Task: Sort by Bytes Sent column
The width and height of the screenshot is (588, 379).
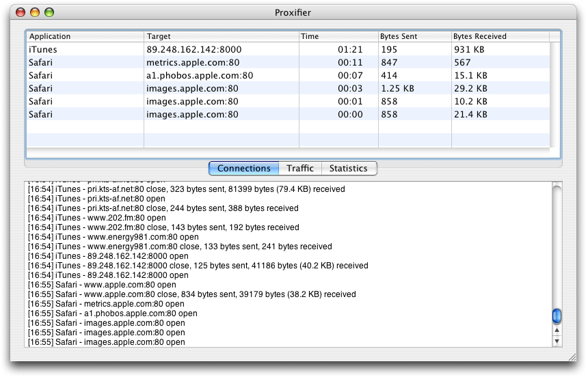Action: point(414,36)
